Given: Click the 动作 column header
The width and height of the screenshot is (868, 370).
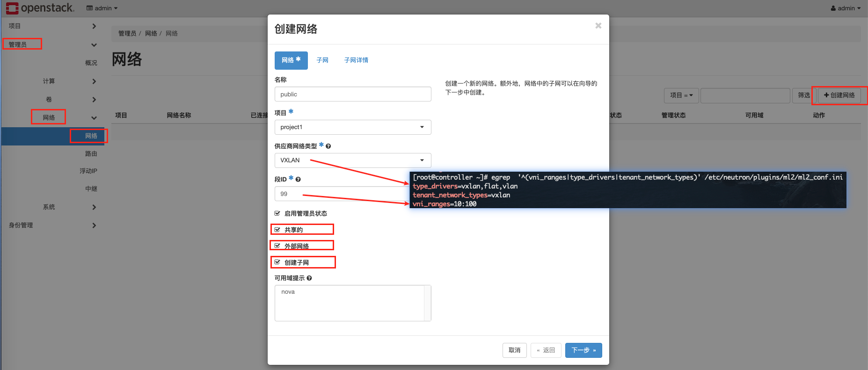Looking at the screenshot, I should point(819,116).
